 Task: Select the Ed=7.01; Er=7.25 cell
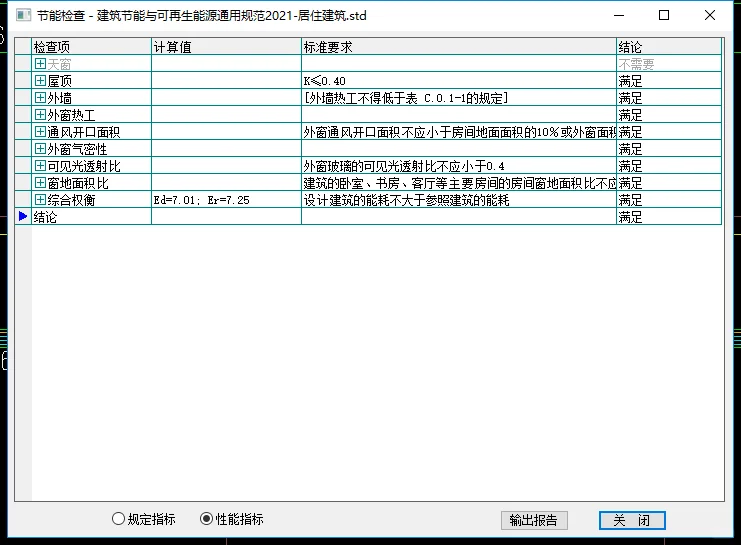[226, 200]
